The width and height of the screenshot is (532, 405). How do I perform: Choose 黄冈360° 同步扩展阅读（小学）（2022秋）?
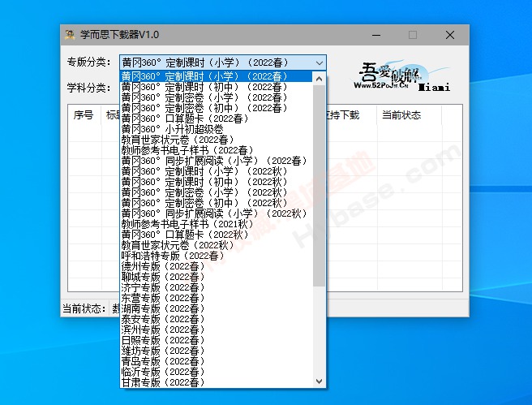(x=216, y=213)
